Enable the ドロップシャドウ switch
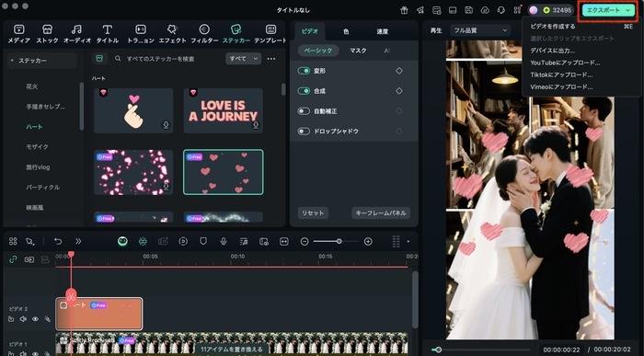Viewport: 644px width, 356px height. point(304,132)
